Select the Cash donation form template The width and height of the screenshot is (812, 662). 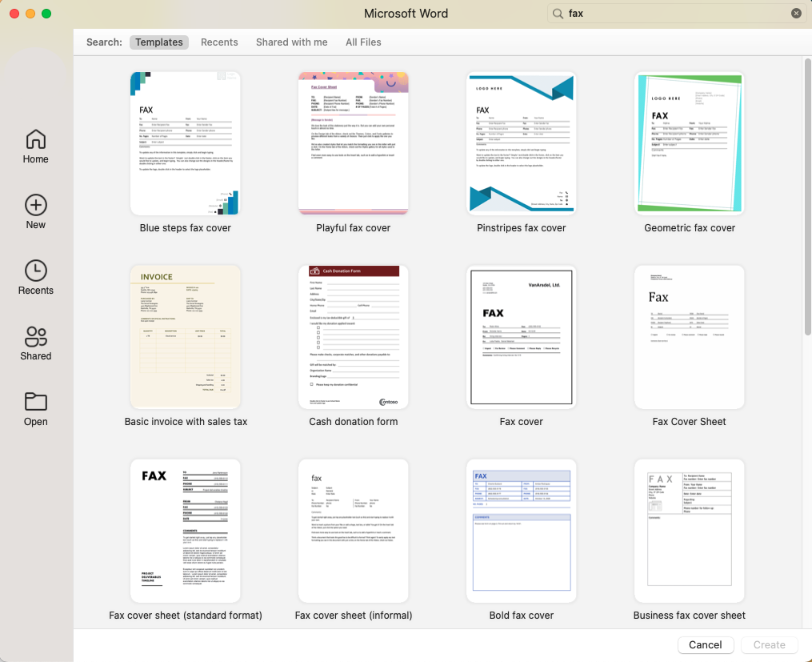point(353,336)
